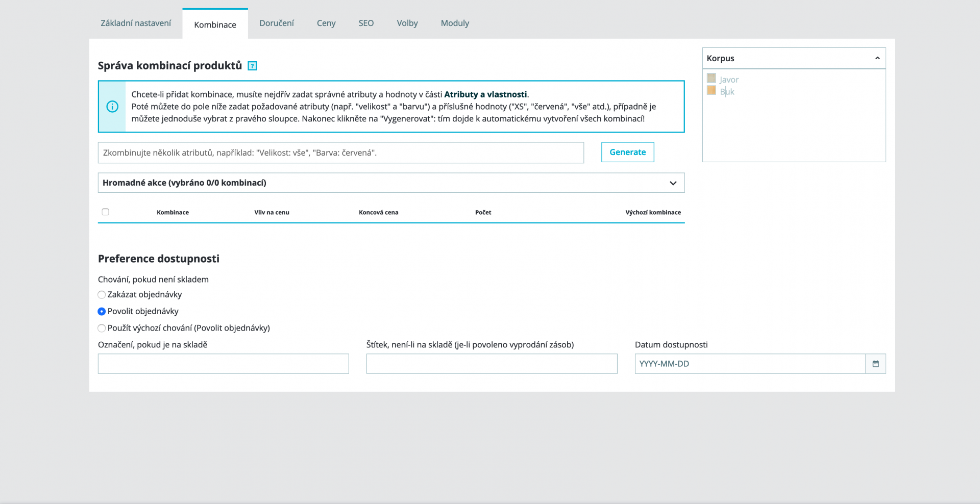Collapse the Korpus attribute panel
This screenshot has width=980, height=504.
tap(877, 58)
